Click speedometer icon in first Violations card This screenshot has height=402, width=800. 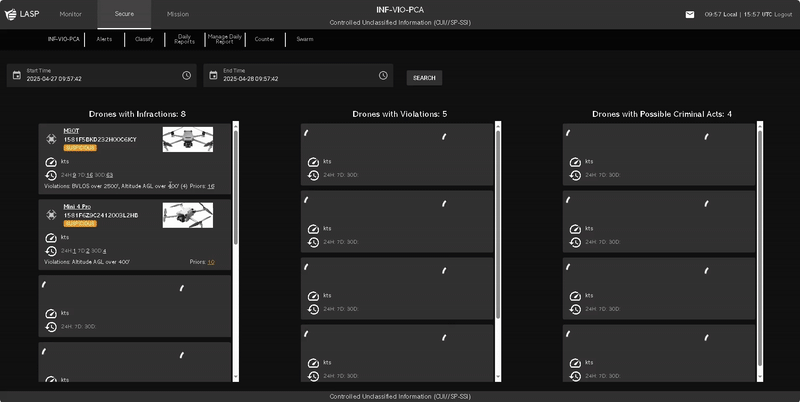pos(313,162)
